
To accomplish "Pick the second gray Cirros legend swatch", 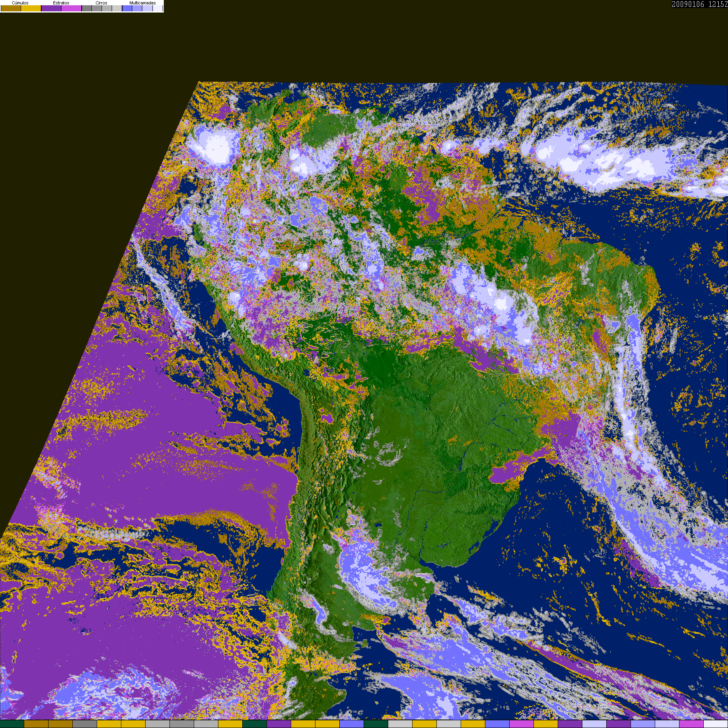I will pos(97,8).
